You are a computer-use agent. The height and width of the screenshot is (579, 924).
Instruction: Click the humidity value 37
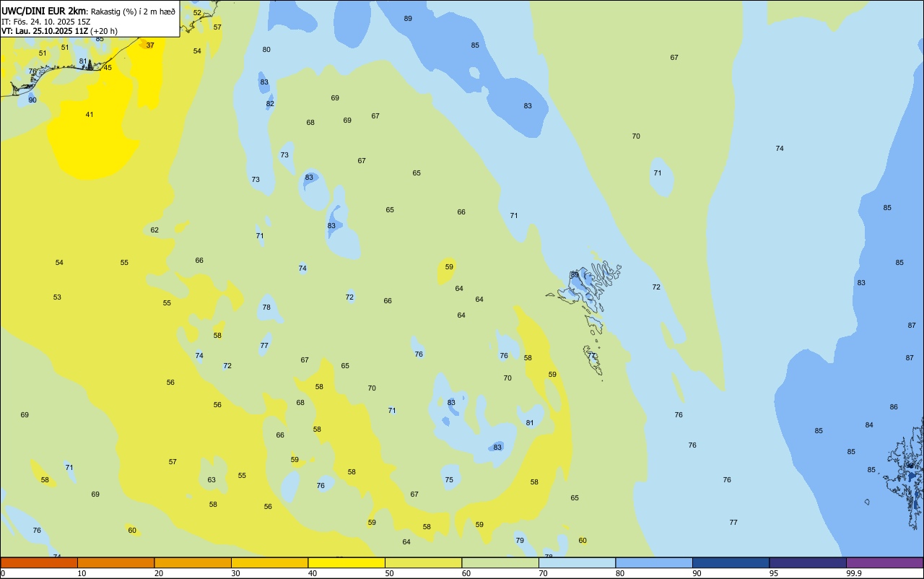(150, 45)
